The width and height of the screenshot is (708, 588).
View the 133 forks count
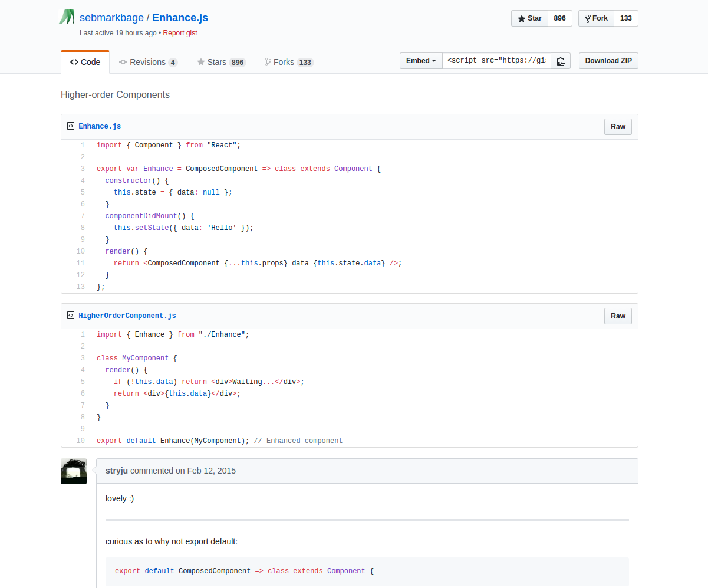[x=626, y=18]
